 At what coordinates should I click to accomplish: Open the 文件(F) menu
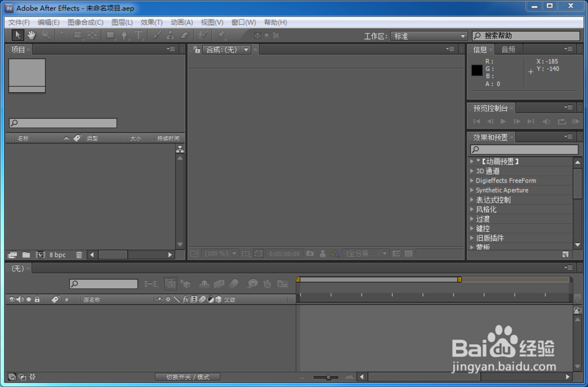coord(19,22)
